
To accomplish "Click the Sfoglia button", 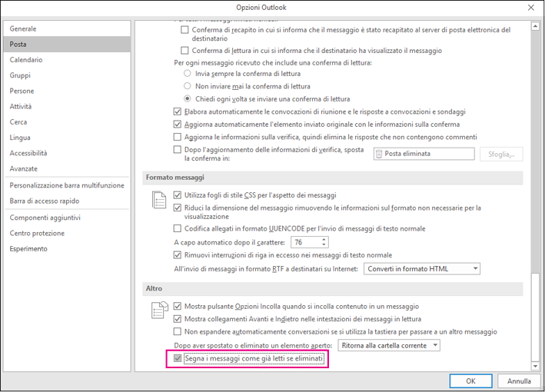I will point(501,154).
